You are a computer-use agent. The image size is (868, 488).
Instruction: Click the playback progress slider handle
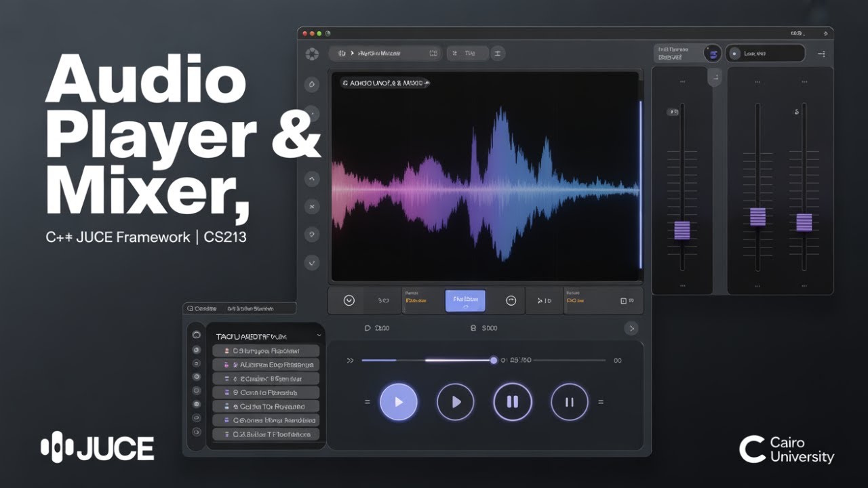click(x=494, y=361)
